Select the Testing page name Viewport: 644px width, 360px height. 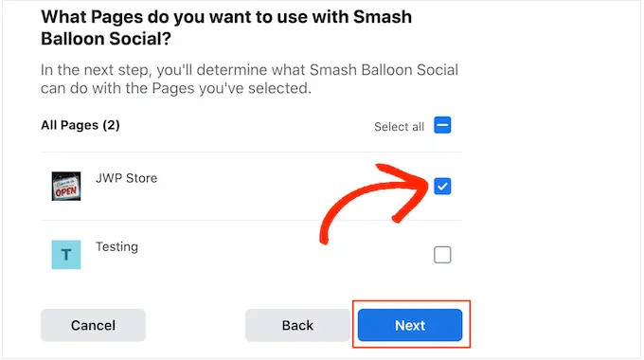tap(117, 246)
